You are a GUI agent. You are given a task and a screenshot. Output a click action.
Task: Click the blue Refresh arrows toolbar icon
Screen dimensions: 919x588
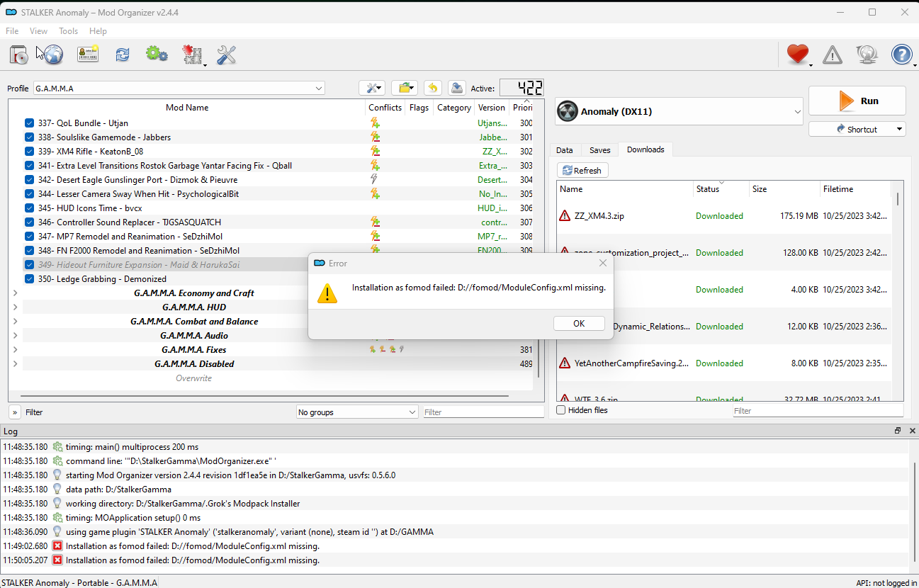(123, 55)
